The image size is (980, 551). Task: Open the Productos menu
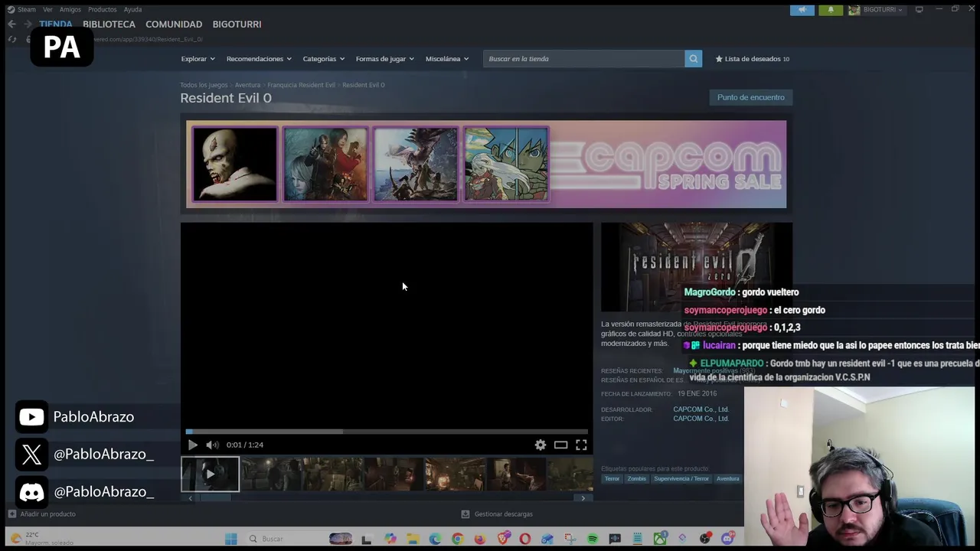point(102,9)
